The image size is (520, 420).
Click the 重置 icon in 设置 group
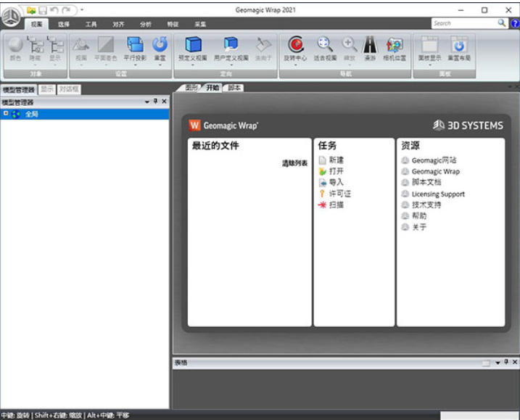[160, 45]
